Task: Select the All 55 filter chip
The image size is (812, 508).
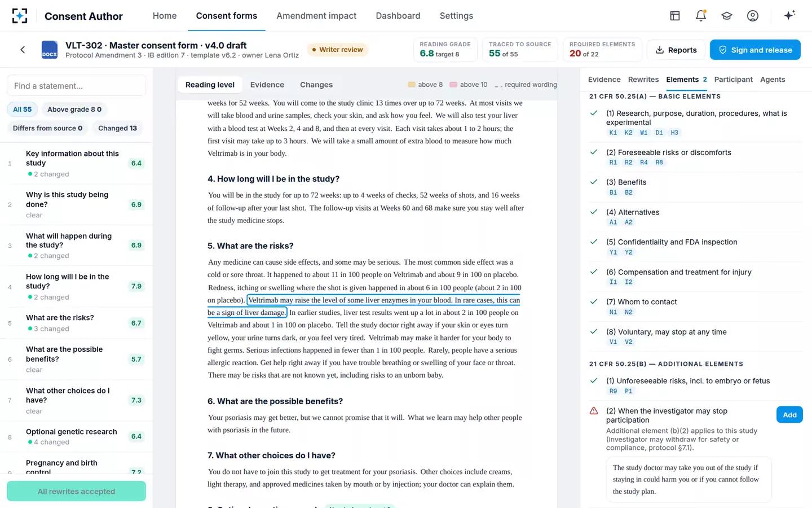Action: tap(23, 110)
